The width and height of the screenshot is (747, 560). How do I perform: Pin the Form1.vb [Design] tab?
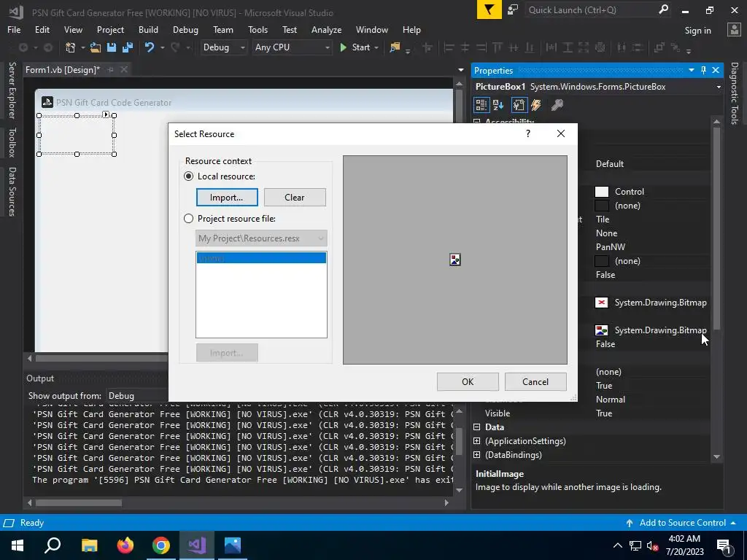[111, 69]
